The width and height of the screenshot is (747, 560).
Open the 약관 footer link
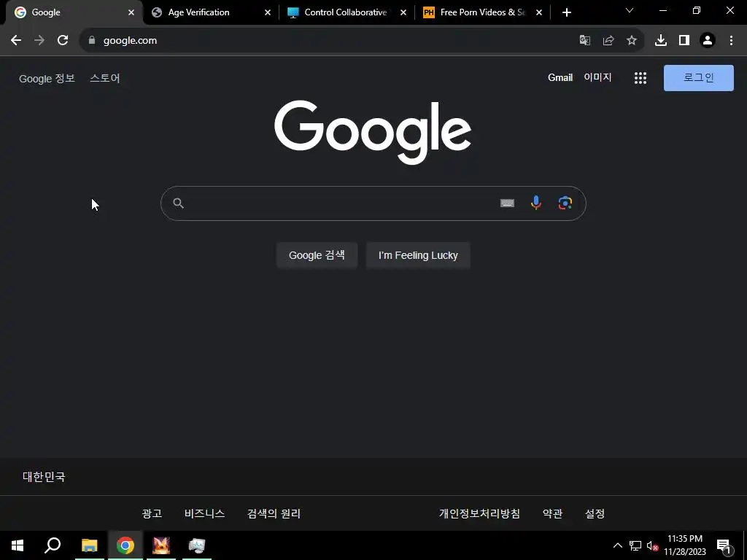(553, 514)
